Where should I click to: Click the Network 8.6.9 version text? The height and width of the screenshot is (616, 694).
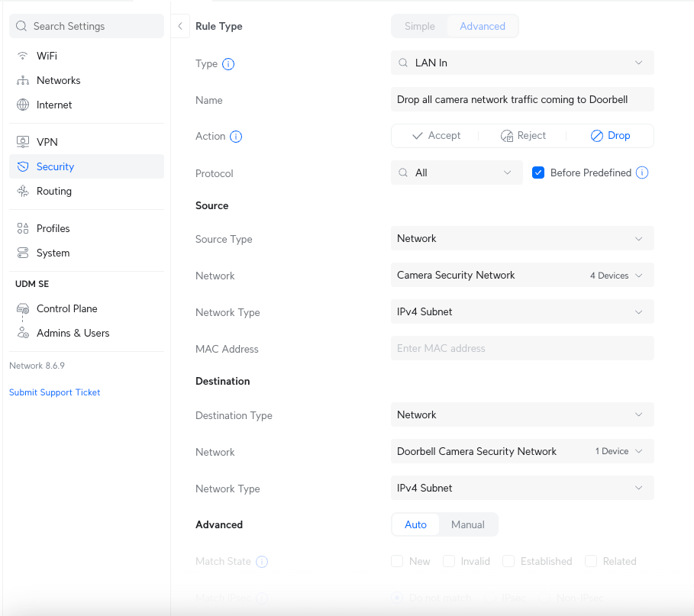coord(37,366)
